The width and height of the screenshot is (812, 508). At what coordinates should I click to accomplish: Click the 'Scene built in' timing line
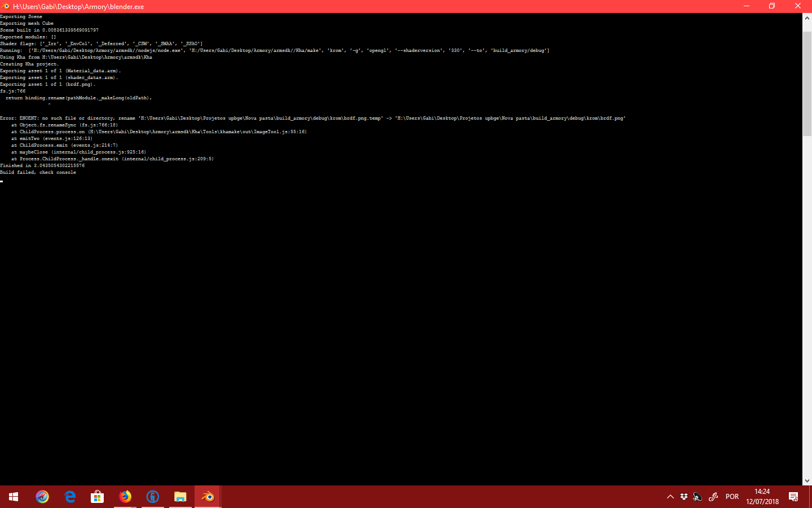pyautogui.click(x=49, y=30)
